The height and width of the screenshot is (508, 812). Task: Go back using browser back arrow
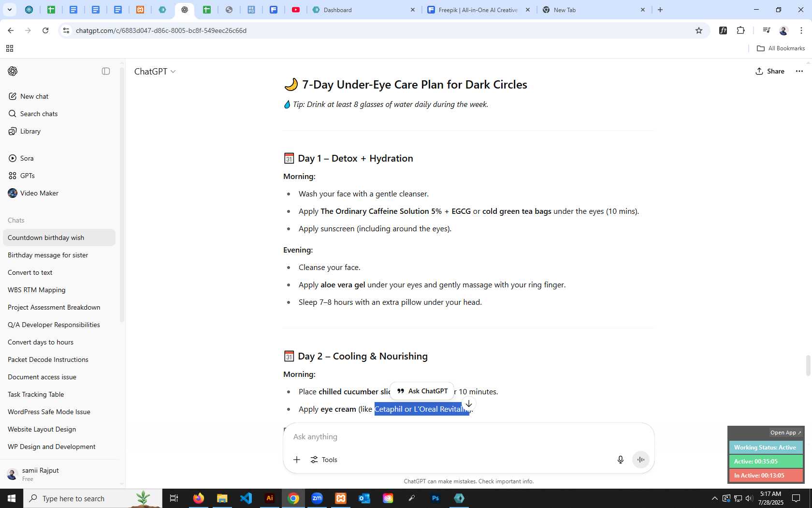pos(11,30)
